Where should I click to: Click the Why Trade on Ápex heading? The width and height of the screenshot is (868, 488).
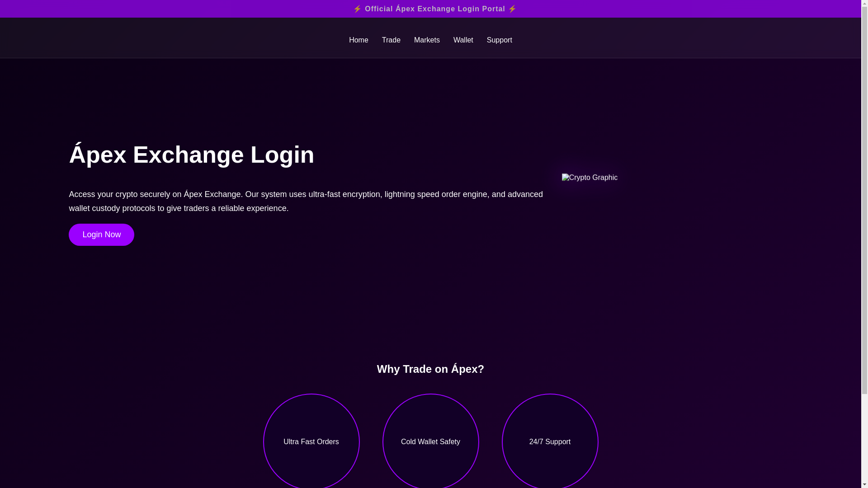pos(430,369)
